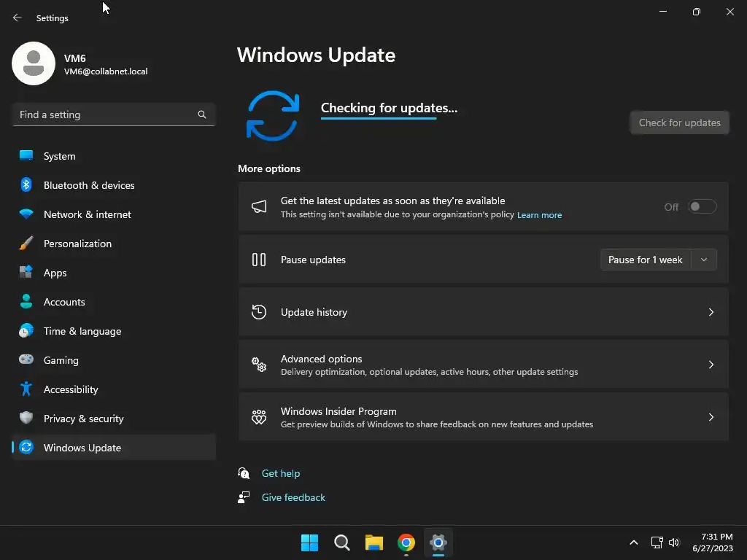Select Time & language in the sidebar
Image resolution: width=747 pixels, height=560 pixels.
click(x=113, y=330)
